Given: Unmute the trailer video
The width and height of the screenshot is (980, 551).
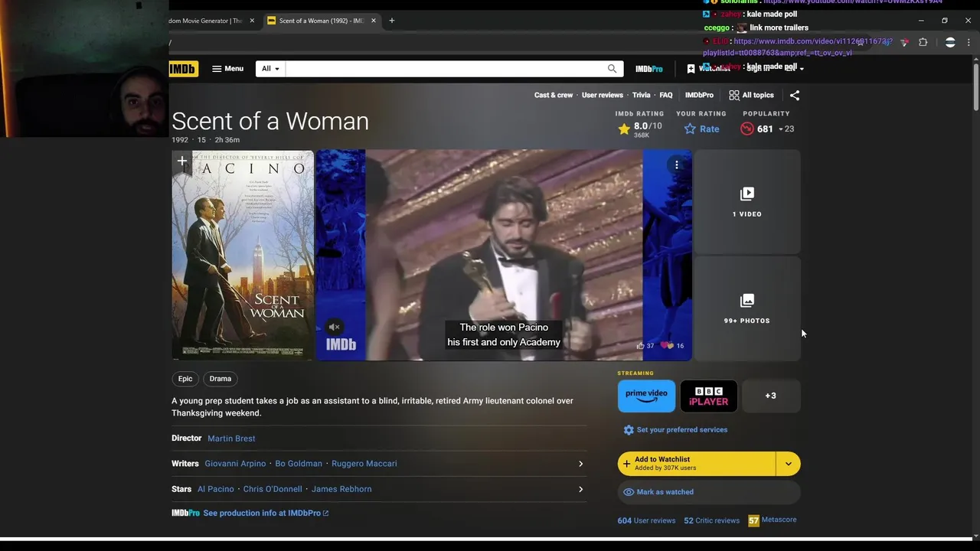Looking at the screenshot, I should click(334, 327).
